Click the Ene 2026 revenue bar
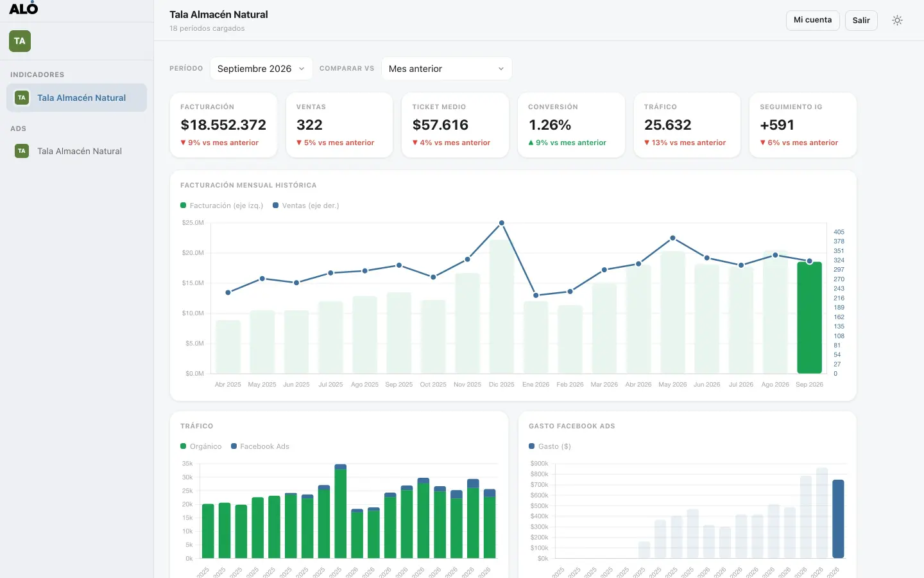 click(x=536, y=337)
